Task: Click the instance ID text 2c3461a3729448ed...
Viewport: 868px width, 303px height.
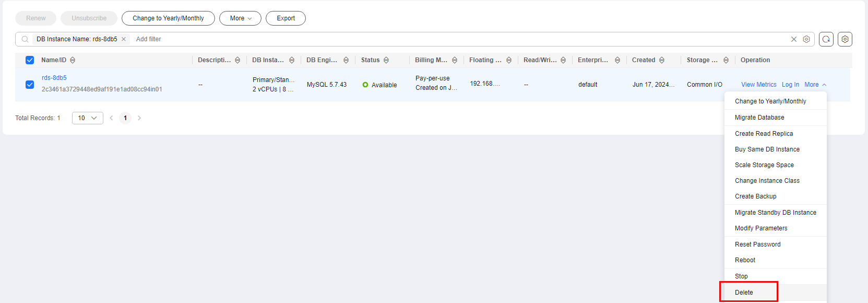Action: [102, 89]
